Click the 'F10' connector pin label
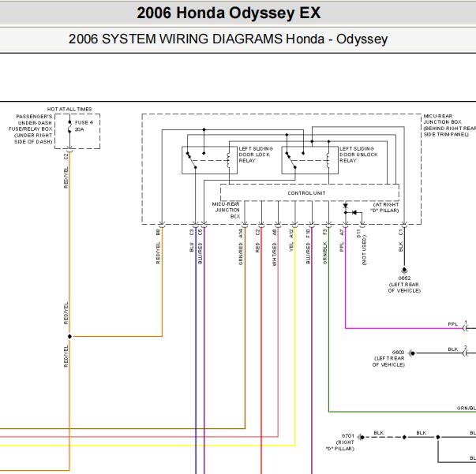The height and width of the screenshot is (474, 476). [308, 233]
